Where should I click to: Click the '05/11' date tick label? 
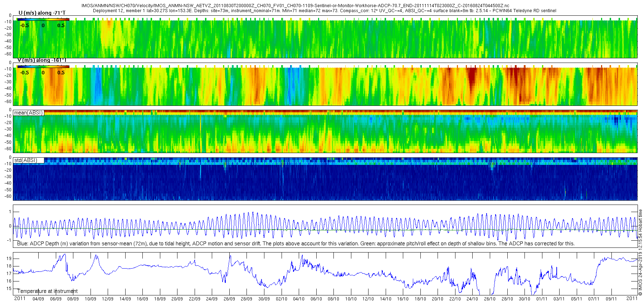pos(577,299)
